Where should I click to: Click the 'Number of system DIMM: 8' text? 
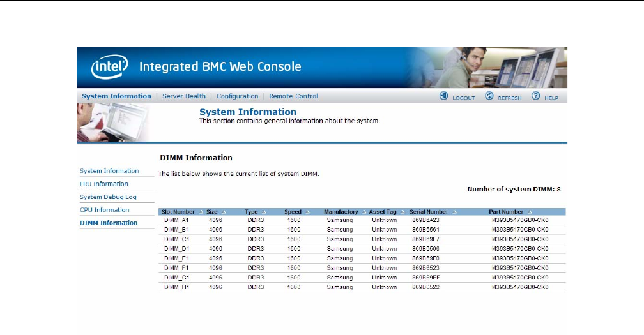click(x=514, y=190)
